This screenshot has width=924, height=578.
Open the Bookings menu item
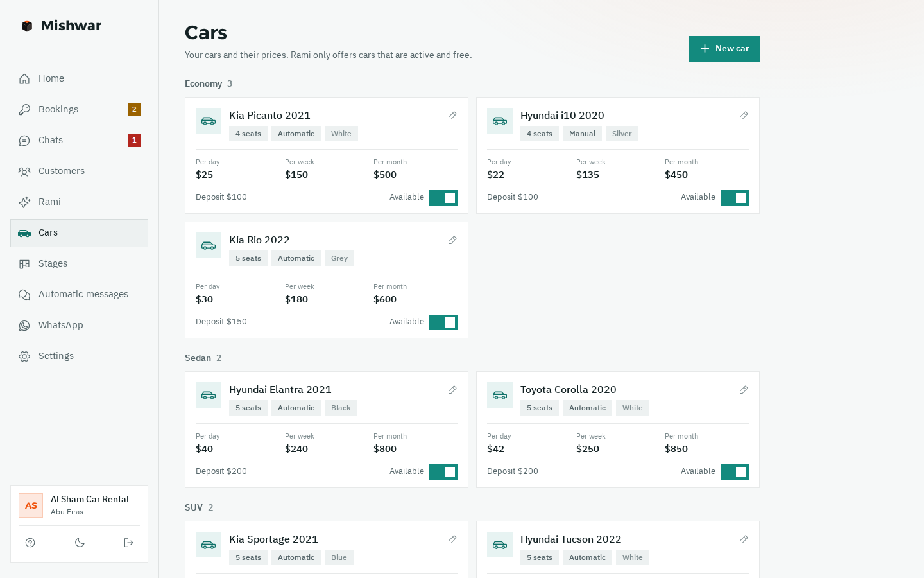click(79, 110)
